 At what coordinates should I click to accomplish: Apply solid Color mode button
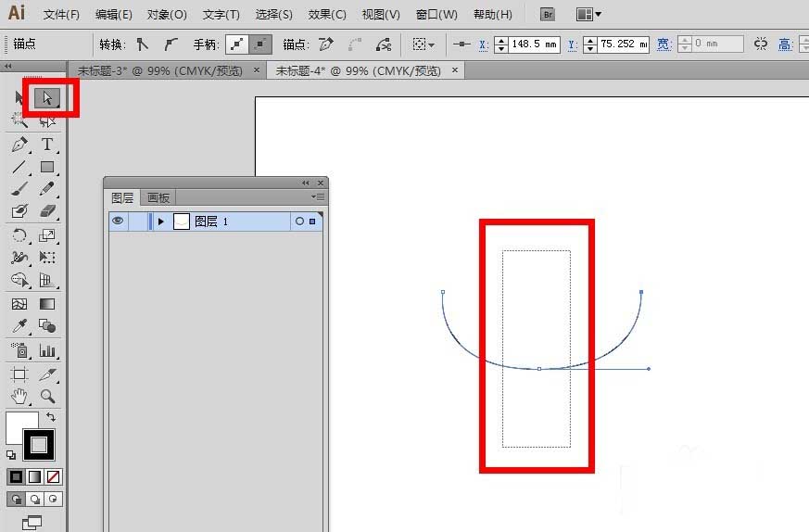(16, 476)
